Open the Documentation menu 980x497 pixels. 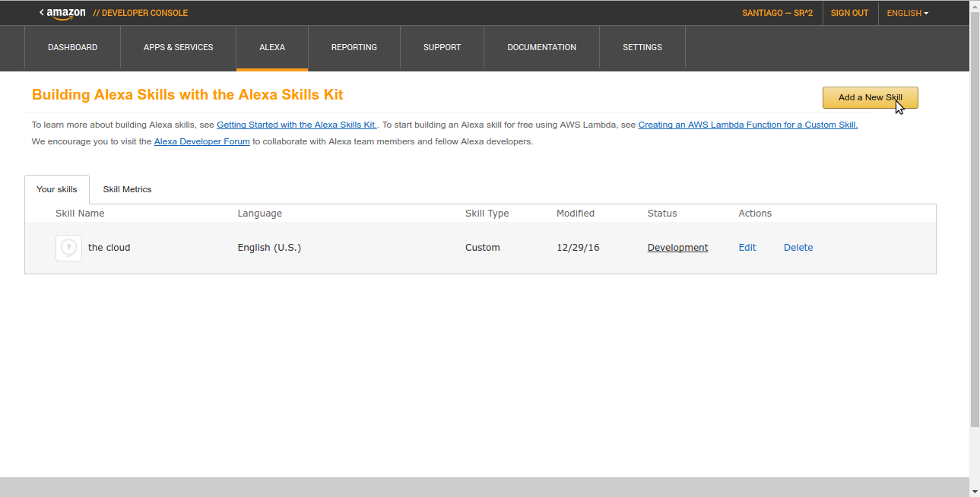[x=542, y=47]
